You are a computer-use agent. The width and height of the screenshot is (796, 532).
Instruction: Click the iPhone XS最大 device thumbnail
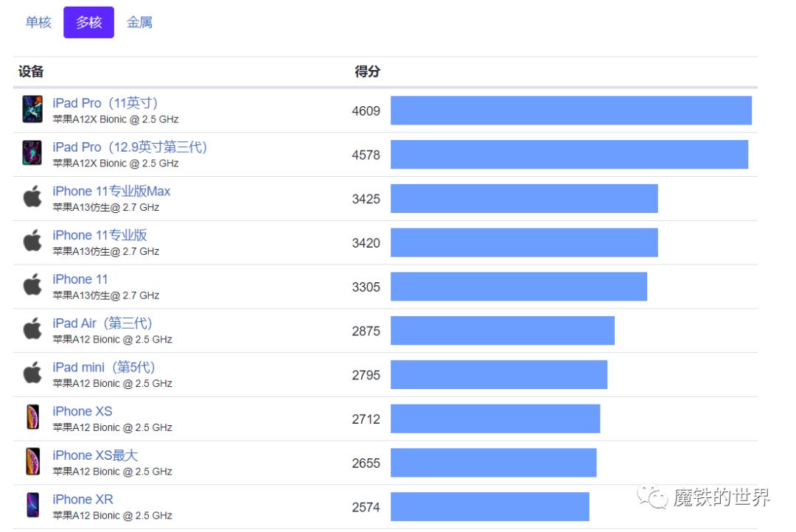(32, 461)
